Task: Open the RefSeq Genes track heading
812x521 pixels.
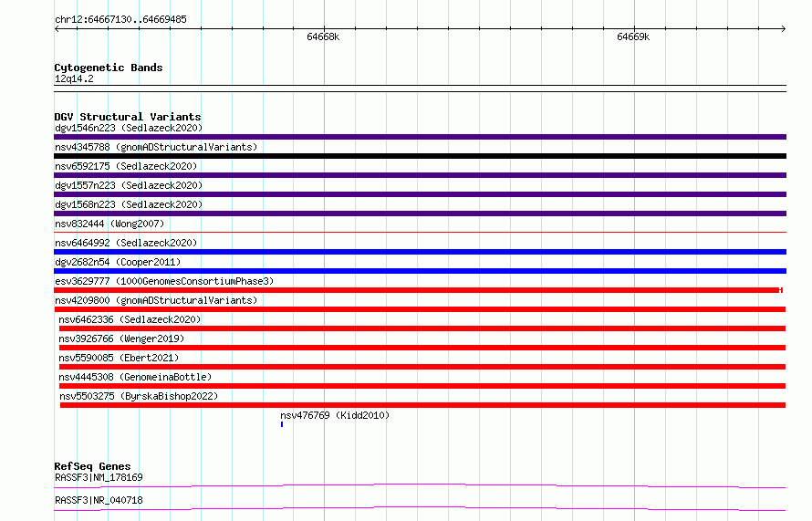Action: click(x=93, y=466)
